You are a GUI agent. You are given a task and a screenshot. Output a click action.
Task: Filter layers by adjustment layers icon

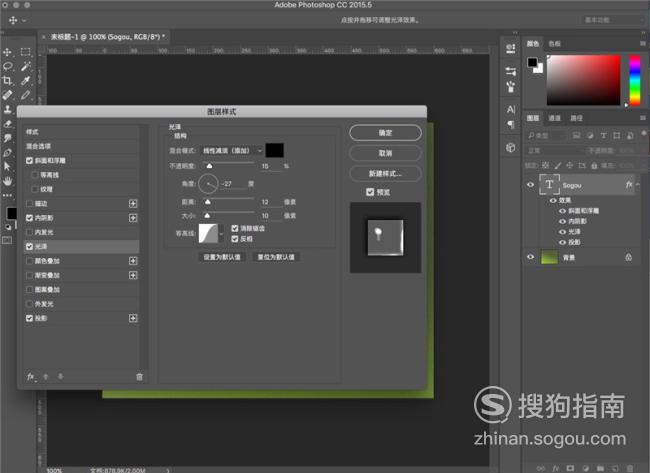pos(590,136)
